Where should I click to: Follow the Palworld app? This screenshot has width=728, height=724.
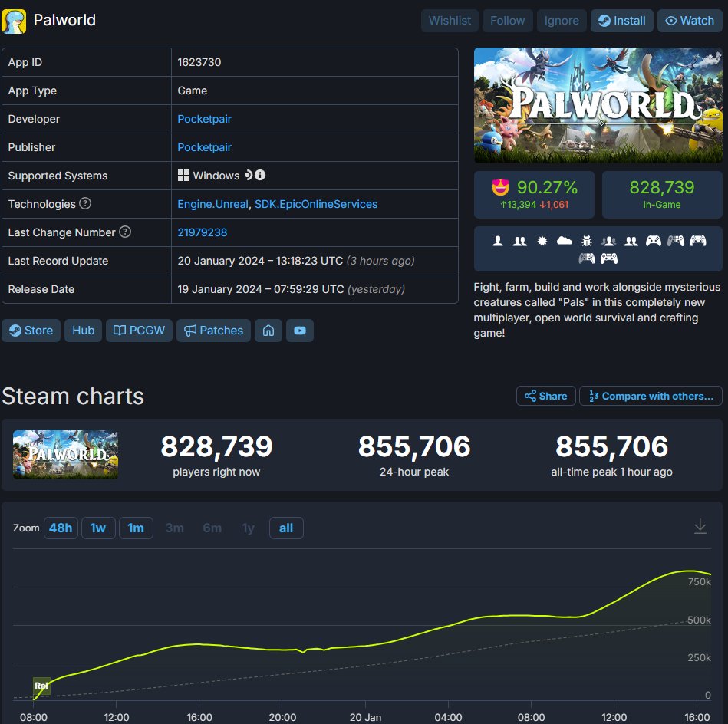(x=508, y=21)
